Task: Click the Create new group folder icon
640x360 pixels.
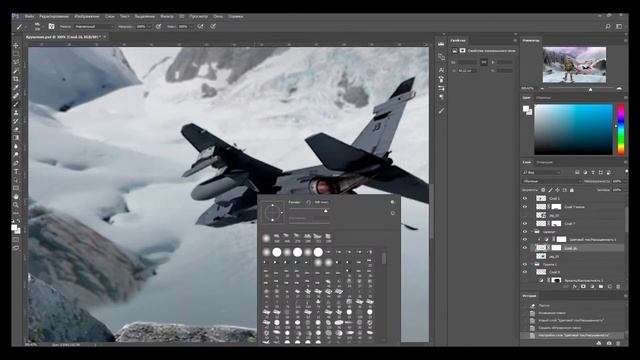Action: pos(600,287)
